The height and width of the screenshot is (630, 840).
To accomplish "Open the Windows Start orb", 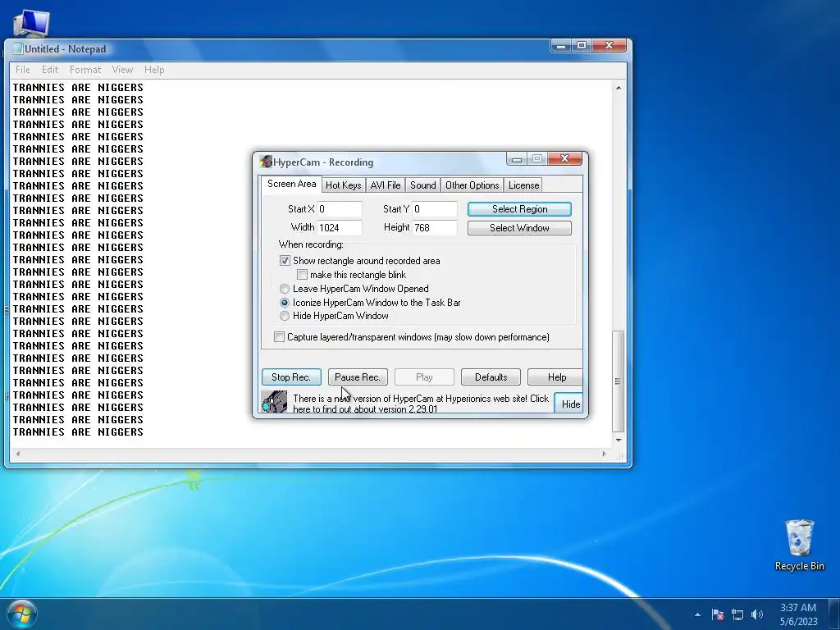I will coord(22,614).
